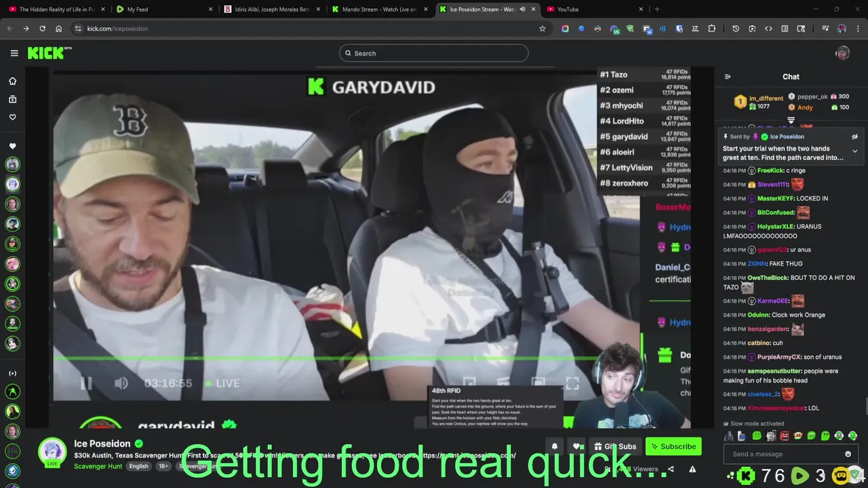This screenshot has width=868, height=488.
Task: Reload the kick.com page
Action: (x=42, y=28)
